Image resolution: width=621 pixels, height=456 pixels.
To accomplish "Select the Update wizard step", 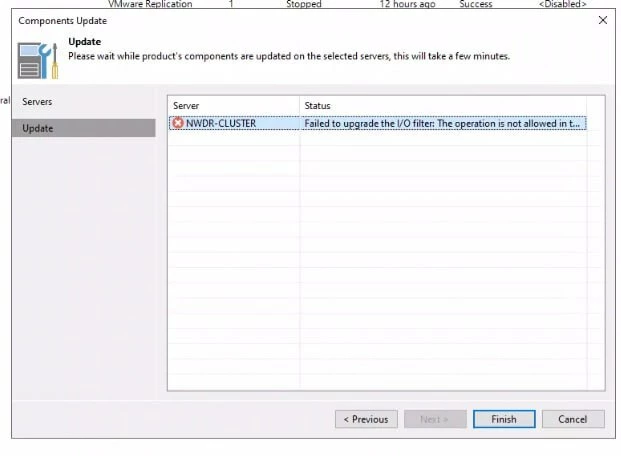I will tap(84, 128).
